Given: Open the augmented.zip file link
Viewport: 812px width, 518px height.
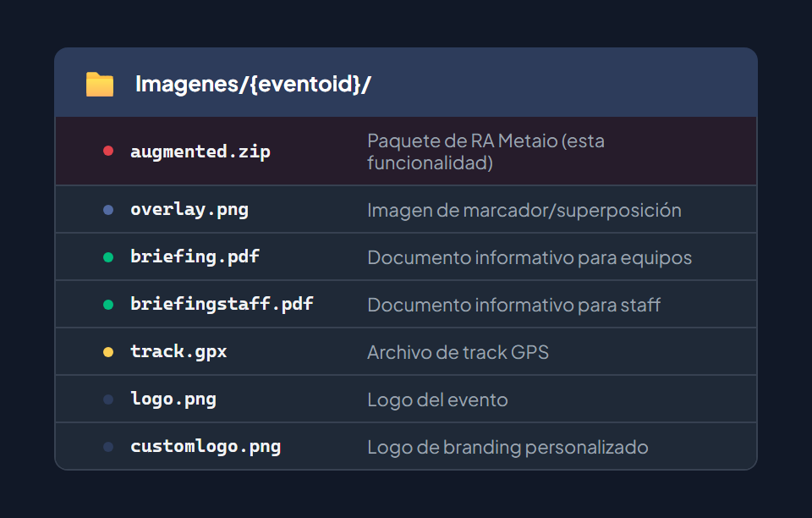Looking at the screenshot, I should (200, 151).
